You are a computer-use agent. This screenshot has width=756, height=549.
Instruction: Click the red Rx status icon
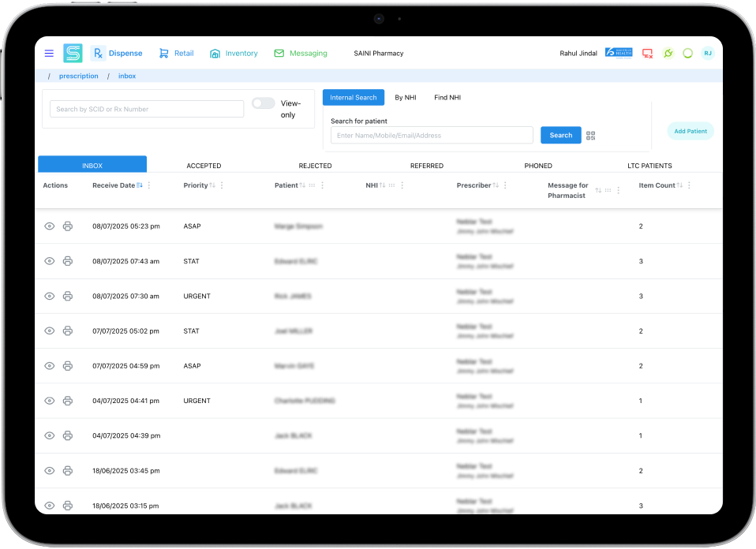[x=647, y=54]
